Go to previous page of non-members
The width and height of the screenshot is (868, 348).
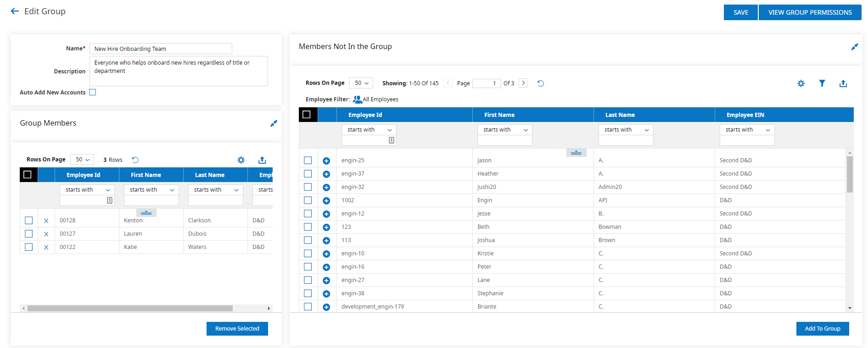[448, 83]
